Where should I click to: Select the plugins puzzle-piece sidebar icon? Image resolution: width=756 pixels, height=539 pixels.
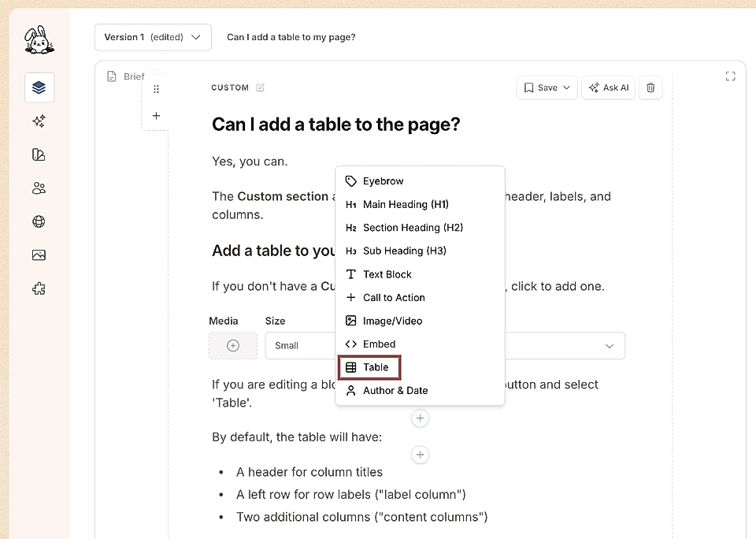pyautogui.click(x=38, y=288)
